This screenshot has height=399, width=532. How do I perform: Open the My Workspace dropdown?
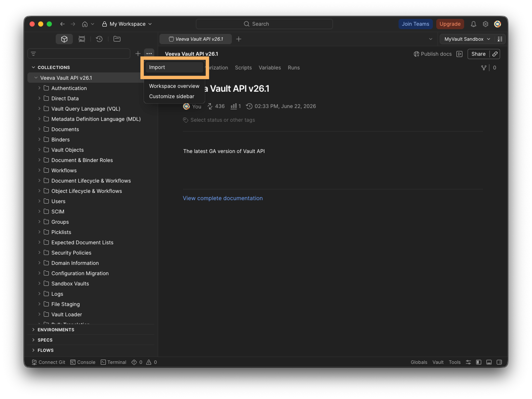click(x=127, y=24)
